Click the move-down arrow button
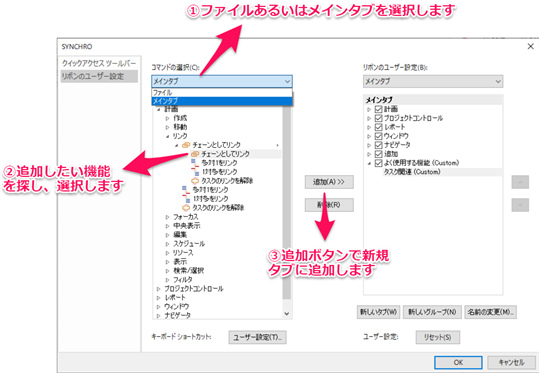The width and height of the screenshot is (539, 373). coord(520,205)
